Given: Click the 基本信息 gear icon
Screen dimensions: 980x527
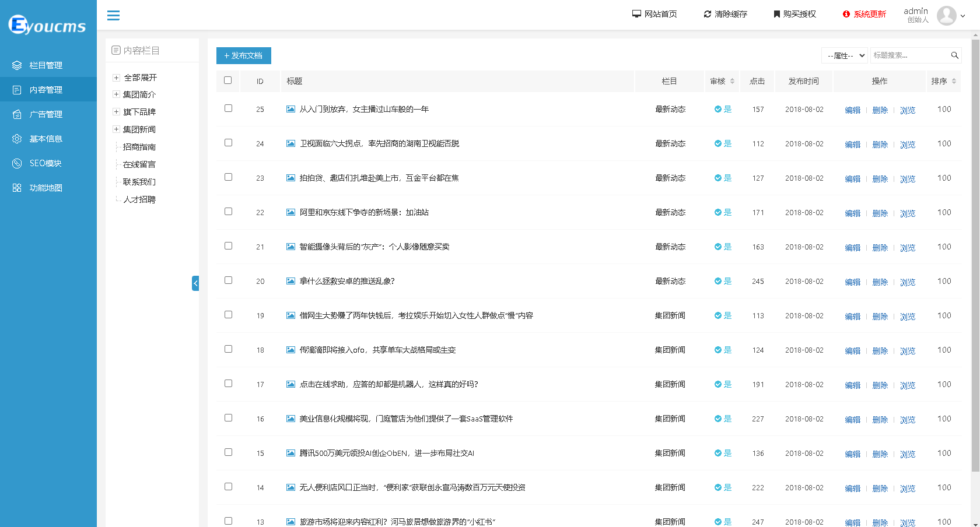Looking at the screenshot, I should [x=17, y=139].
